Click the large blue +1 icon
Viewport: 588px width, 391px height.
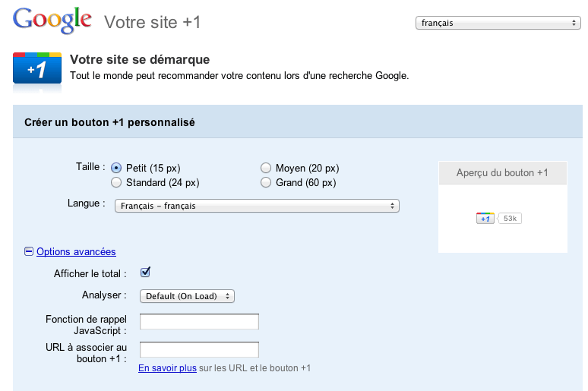click(37, 68)
